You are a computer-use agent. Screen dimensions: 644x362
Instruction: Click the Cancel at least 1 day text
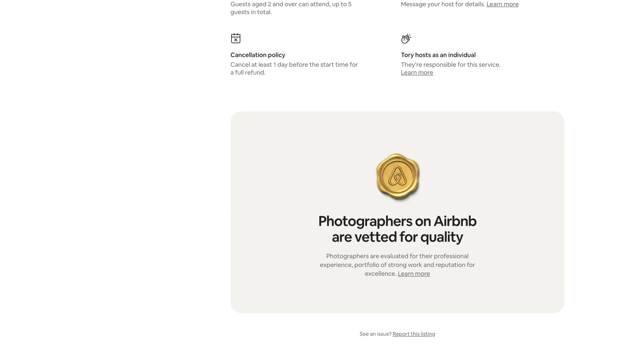(x=294, y=65)
